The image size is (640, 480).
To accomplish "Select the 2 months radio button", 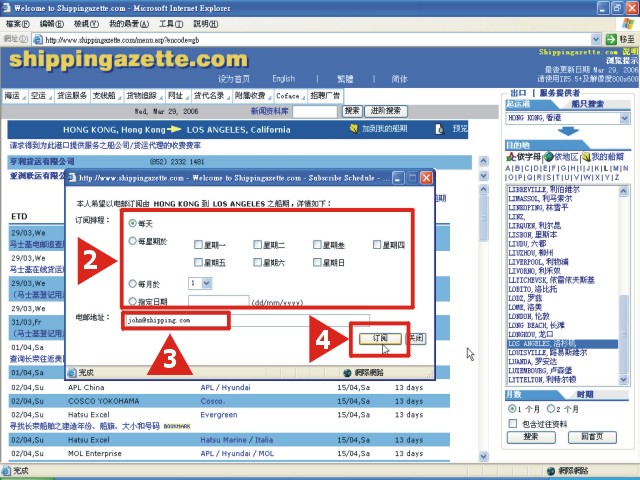I will click(551, 409).
